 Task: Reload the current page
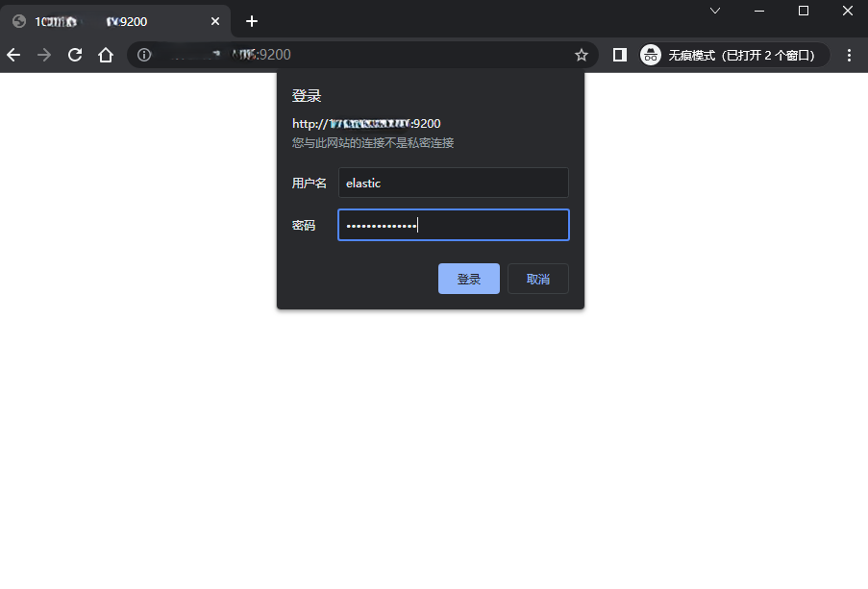pyautogui.click(x=75, y=55)
